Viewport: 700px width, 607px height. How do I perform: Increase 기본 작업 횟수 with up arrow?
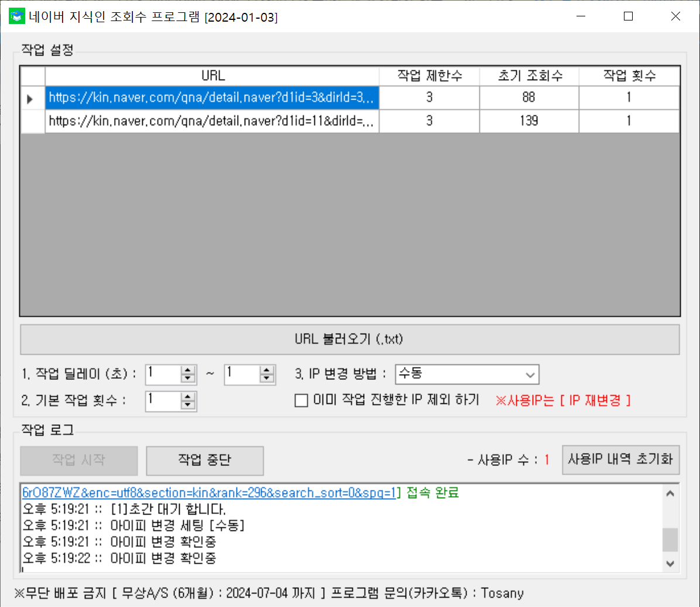tap(188, 397)
